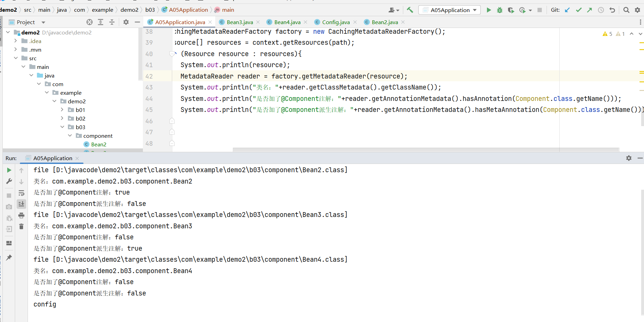644x322 pixels.
Task: Show Git history clock icon
Action: click(x=601, y=10)
